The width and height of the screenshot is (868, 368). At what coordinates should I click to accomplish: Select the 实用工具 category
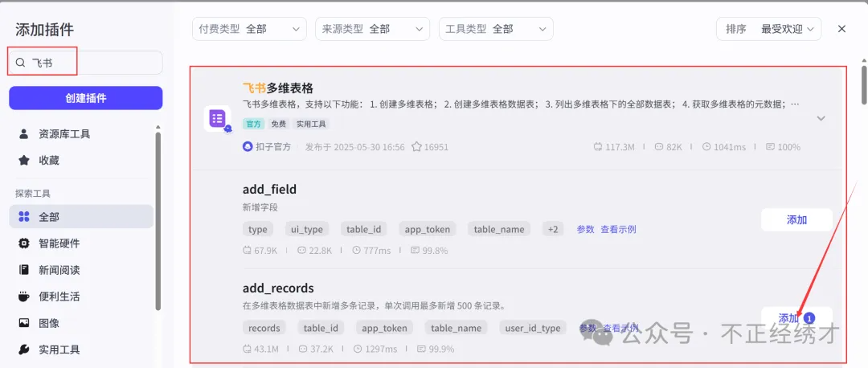(x=81, y=350)
